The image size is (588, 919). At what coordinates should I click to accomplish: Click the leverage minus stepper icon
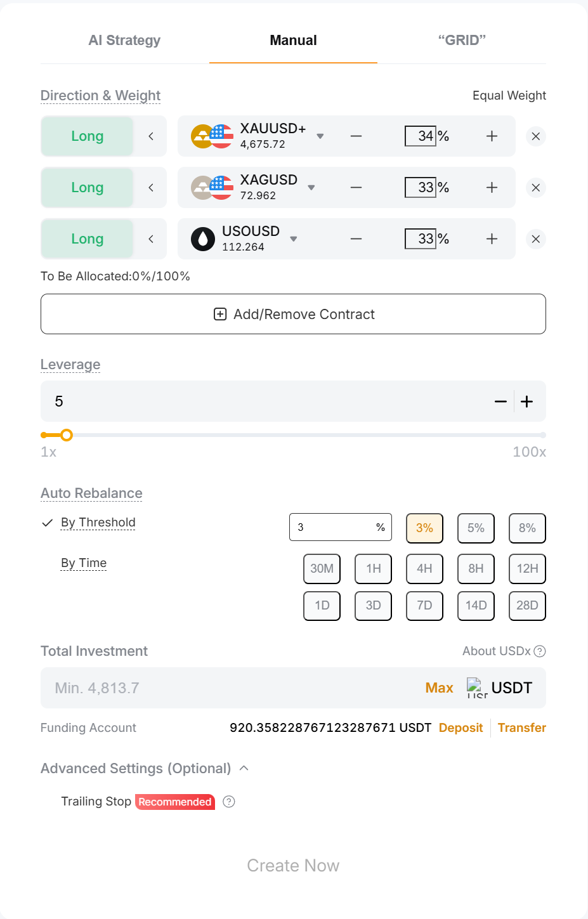click(500, 401)
